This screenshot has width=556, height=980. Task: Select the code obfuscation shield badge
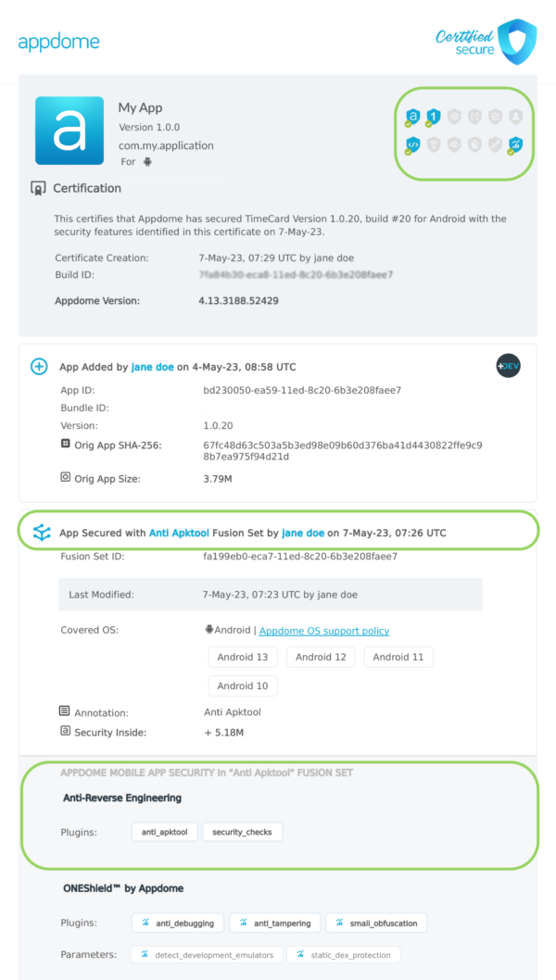point(412,144)
